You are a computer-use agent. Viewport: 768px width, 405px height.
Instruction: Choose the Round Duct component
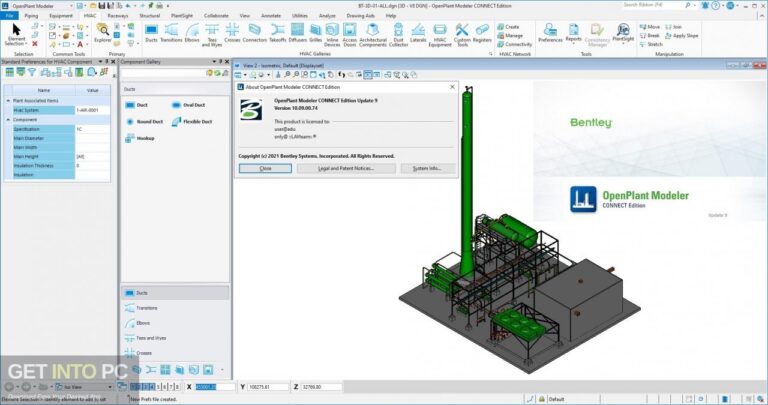pos(144,121)
